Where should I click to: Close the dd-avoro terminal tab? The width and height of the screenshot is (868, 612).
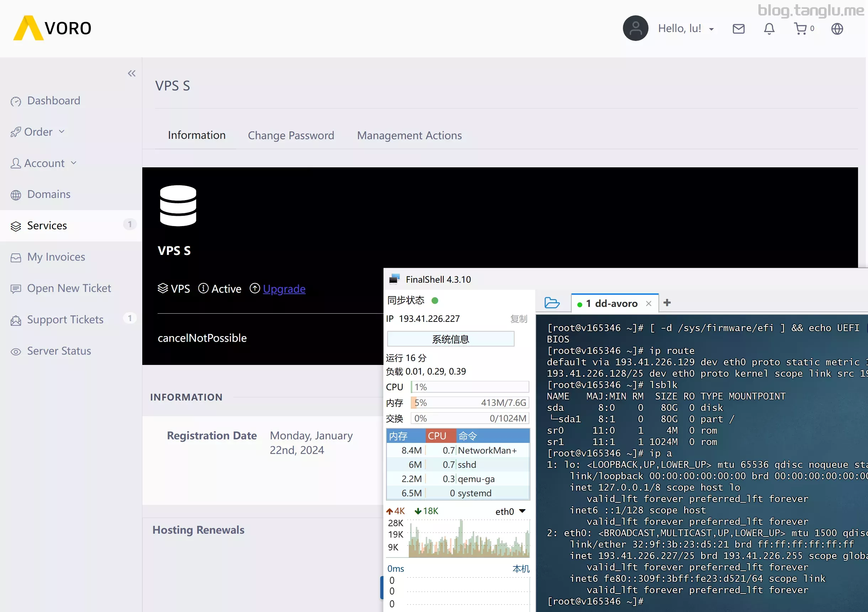[649, 303]
